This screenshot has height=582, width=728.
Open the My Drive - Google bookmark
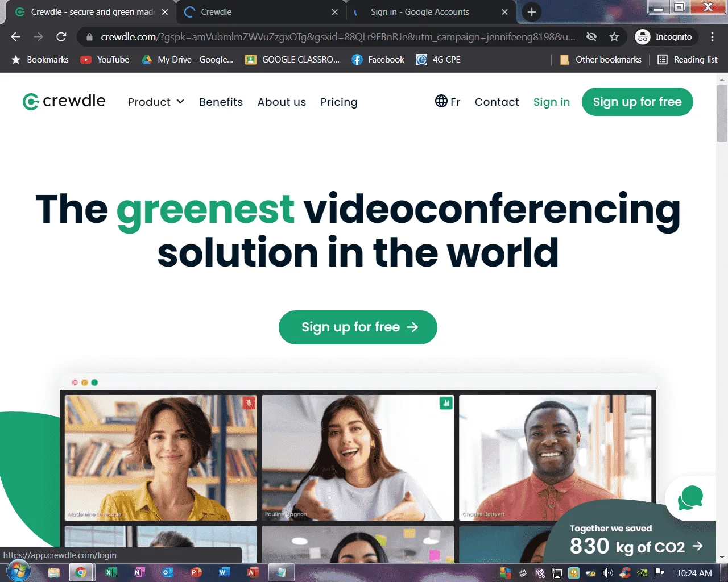click(188, 60)
